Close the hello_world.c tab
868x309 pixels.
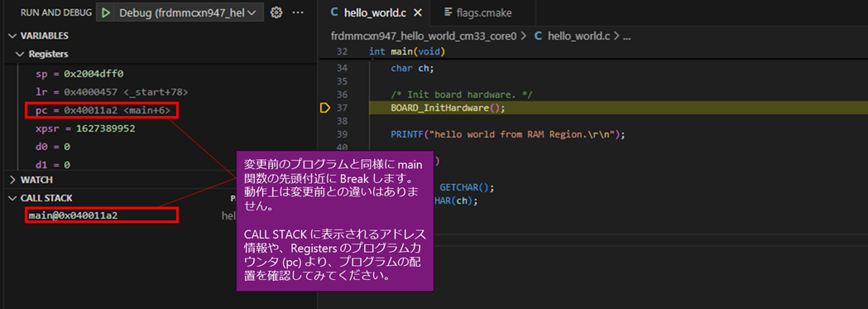(418, 12)
